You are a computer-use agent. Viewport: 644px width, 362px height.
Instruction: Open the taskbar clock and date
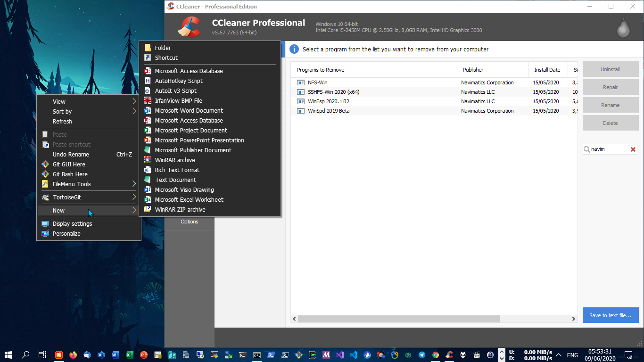pos(600,354)
